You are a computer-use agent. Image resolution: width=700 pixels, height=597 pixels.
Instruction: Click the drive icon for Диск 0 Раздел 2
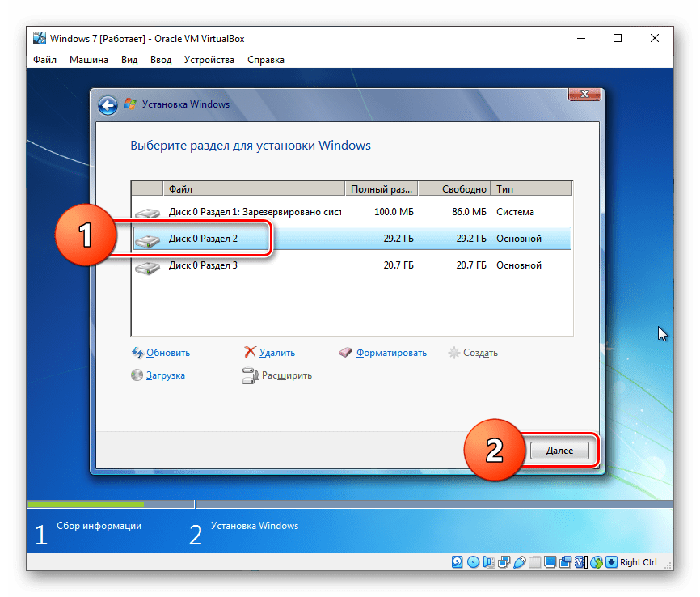[147, 241]
